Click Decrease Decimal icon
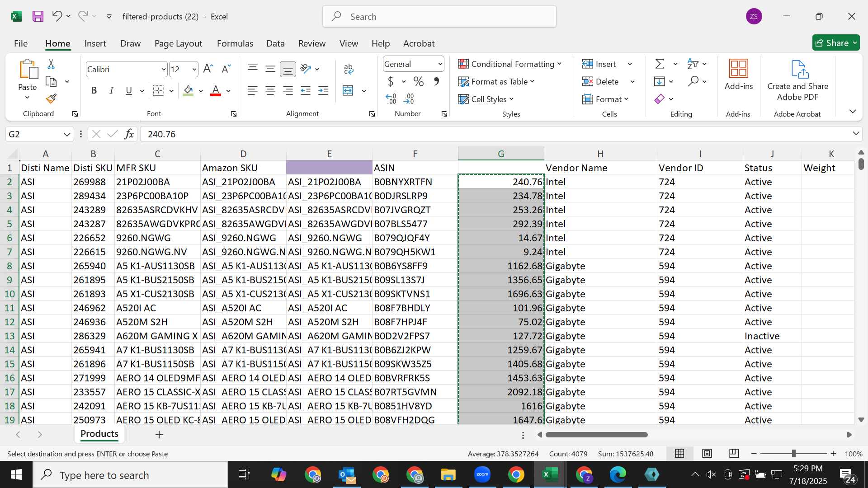Image resolution: width=868 pixels, height=488 pixels. [409, 99]
